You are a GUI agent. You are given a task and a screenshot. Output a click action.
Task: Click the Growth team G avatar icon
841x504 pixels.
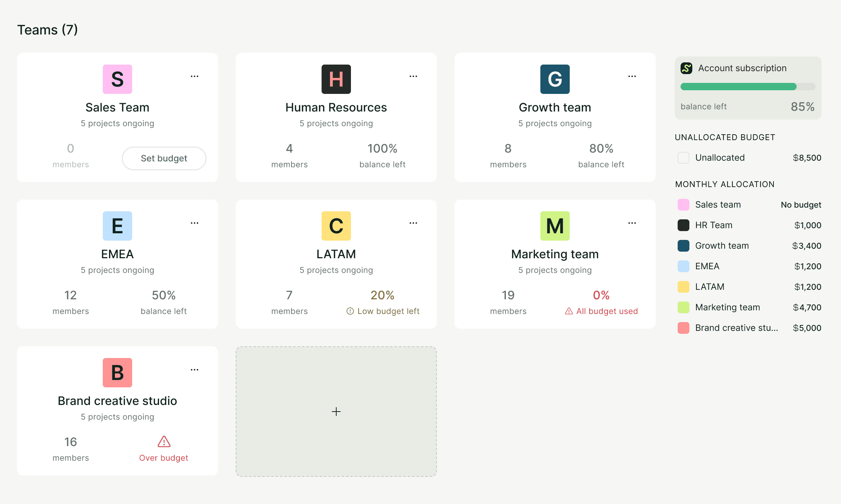[555, 79]
